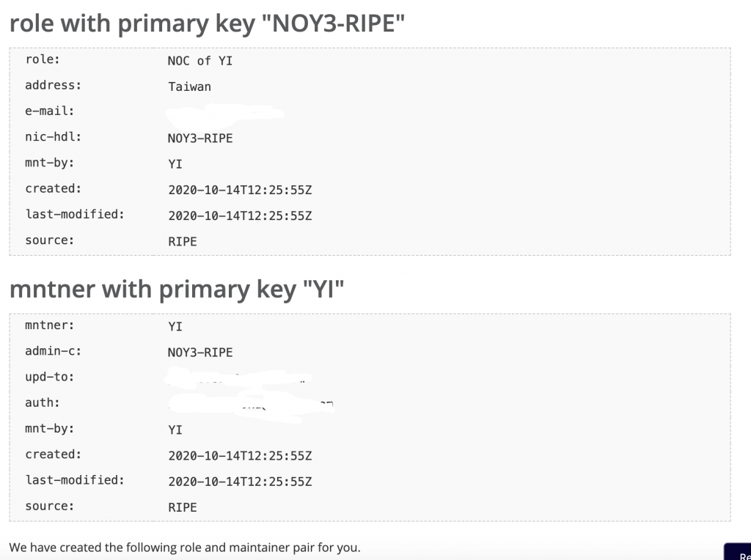The image size is (751, 560).
Task: Select the 'NOC of YI' role value
Action: [200, 61]
